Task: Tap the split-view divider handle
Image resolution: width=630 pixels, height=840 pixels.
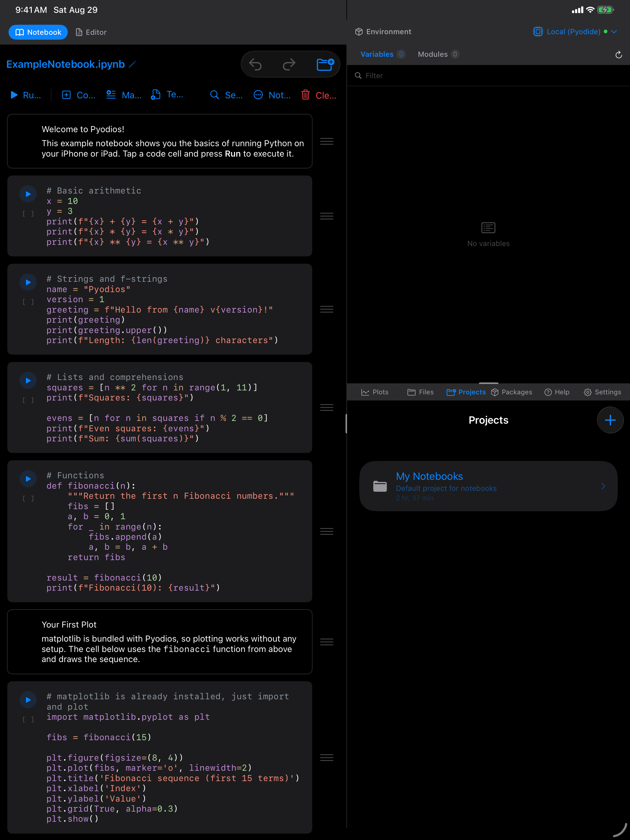Action: (x=346, y=423)
